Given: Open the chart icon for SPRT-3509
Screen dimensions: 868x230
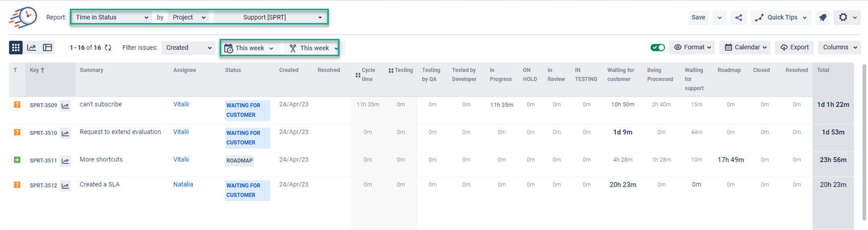Looking at the screenshot, I should (x=65, y=106).
